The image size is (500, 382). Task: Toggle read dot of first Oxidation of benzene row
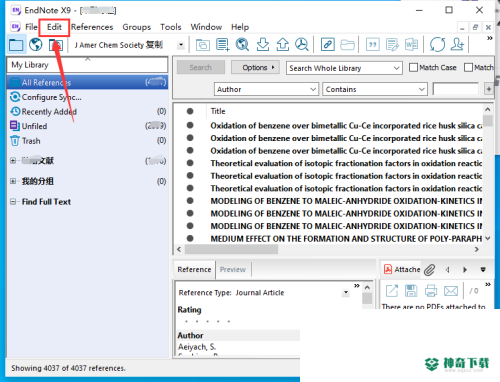tap(190, 125)
